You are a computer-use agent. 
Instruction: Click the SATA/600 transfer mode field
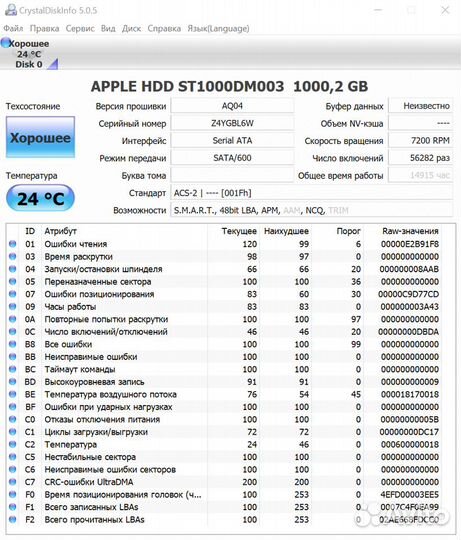[x=232, y=158]
